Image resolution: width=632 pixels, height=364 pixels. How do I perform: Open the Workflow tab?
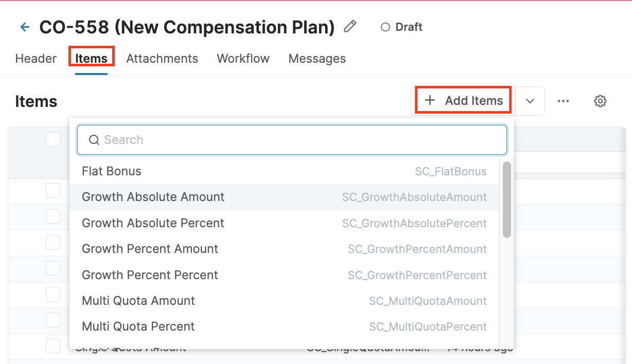pyautogui.click(x=243, y=59)
